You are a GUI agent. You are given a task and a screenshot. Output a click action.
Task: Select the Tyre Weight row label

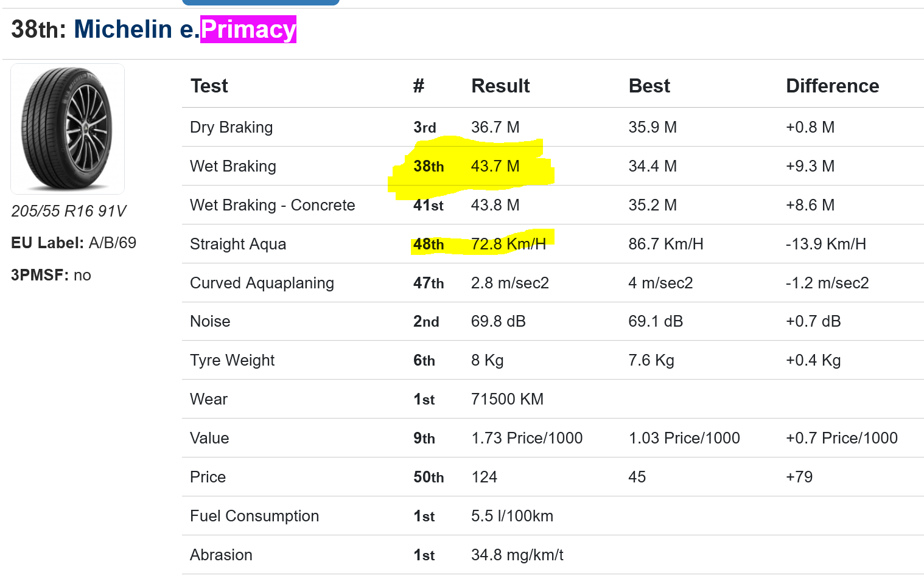(232, 360)
